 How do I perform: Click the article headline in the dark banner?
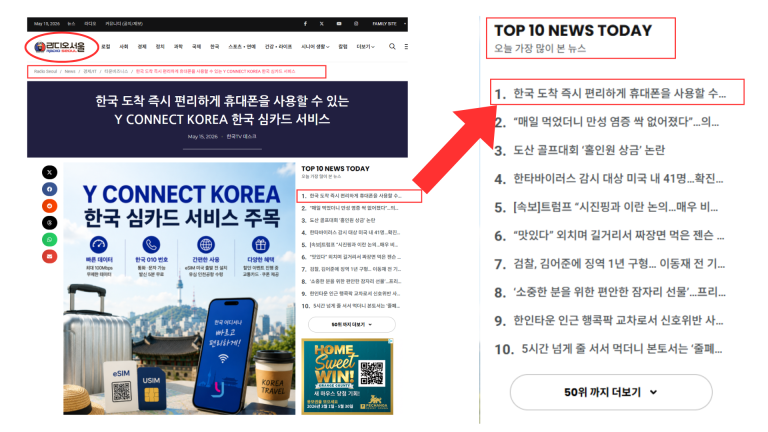222,110
